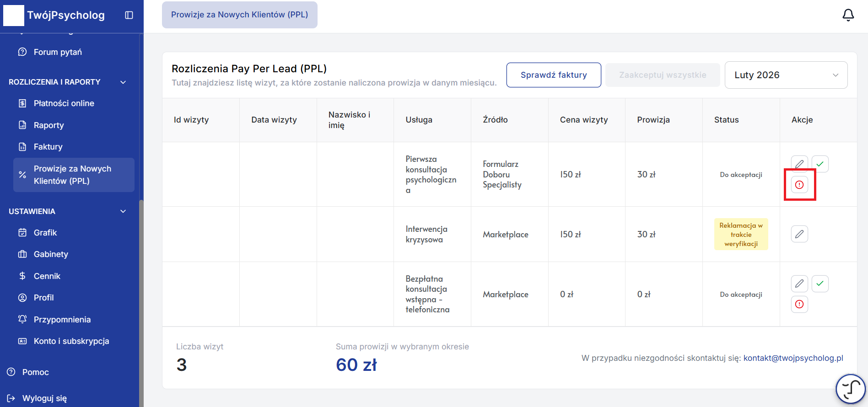Viewport: 868px width, 407px height.
Task: Click Wyloguj się to log out
Action: [x=44, y=398]
